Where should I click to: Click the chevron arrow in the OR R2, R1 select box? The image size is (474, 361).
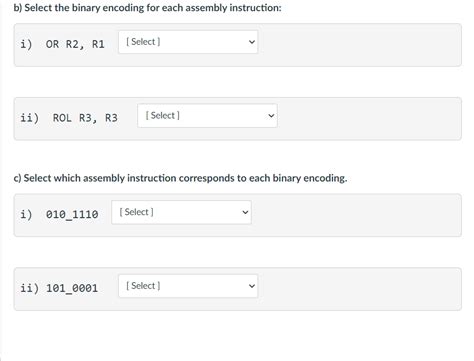(252, 42)
